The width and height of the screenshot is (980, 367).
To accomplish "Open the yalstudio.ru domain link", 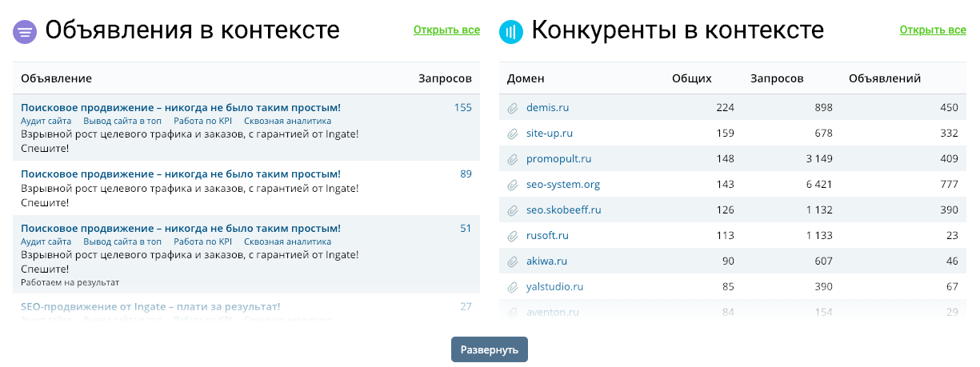I will [554, 287].
